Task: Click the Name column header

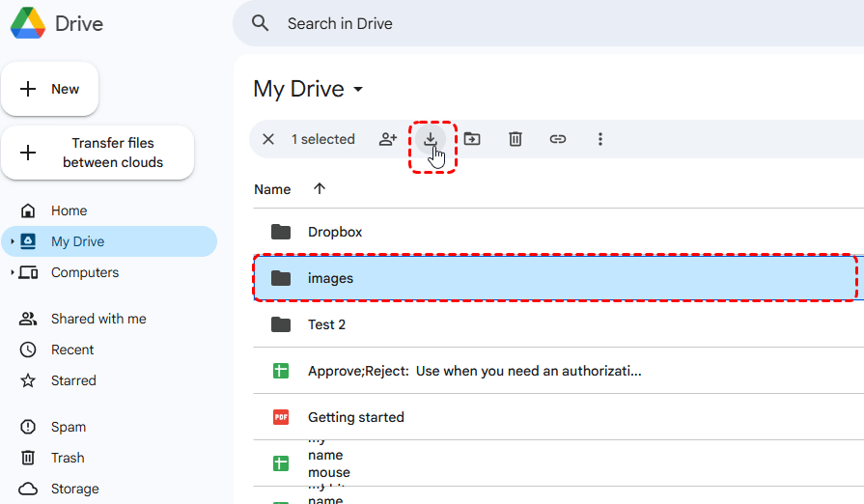Action: click(x=272, y=189)
